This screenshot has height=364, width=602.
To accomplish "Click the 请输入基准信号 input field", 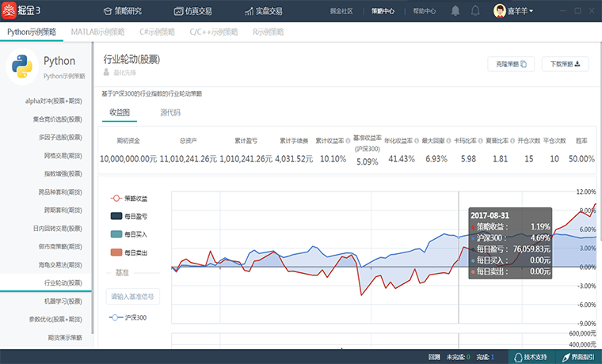I will (132, 297).
